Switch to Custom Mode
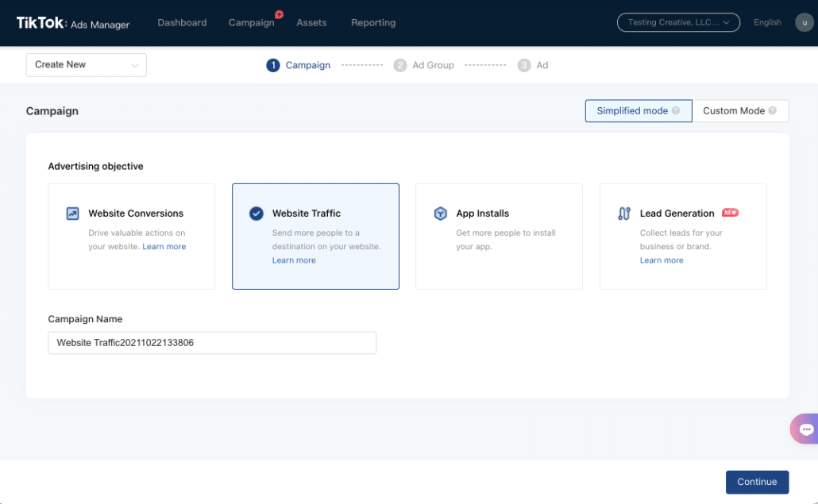The width and height of the screenshot is (818, 504). (x=739, y=111)
